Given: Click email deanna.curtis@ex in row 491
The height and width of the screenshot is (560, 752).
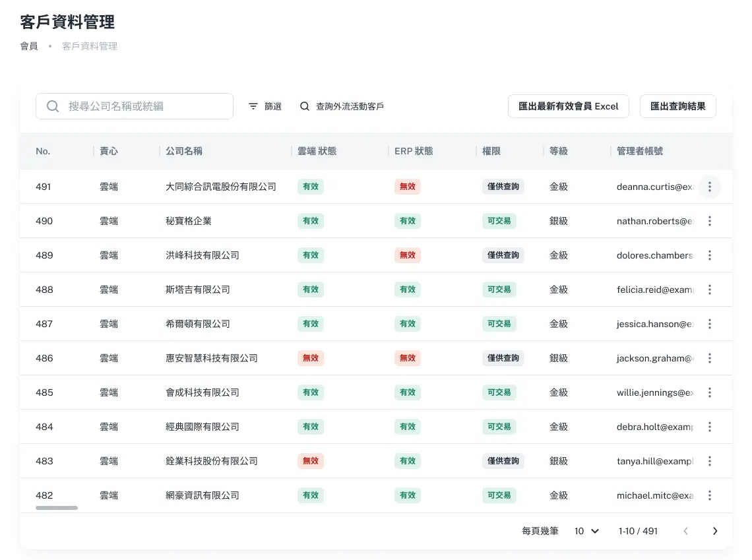Looking at the screenshot, I should [x=654, y=187].
